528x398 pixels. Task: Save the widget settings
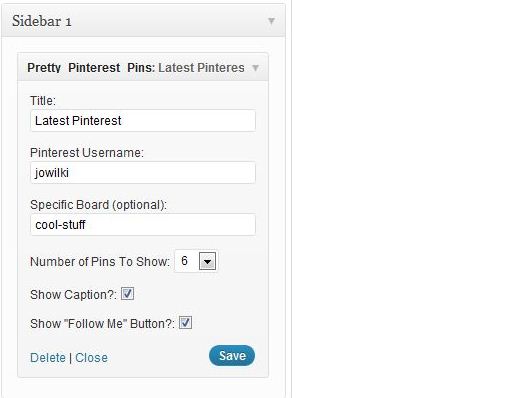(232, 356)
